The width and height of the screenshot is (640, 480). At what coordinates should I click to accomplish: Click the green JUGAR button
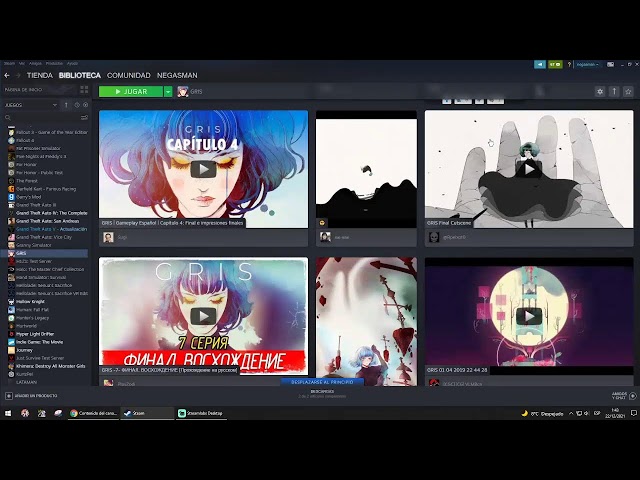click(x=131, y=91)
